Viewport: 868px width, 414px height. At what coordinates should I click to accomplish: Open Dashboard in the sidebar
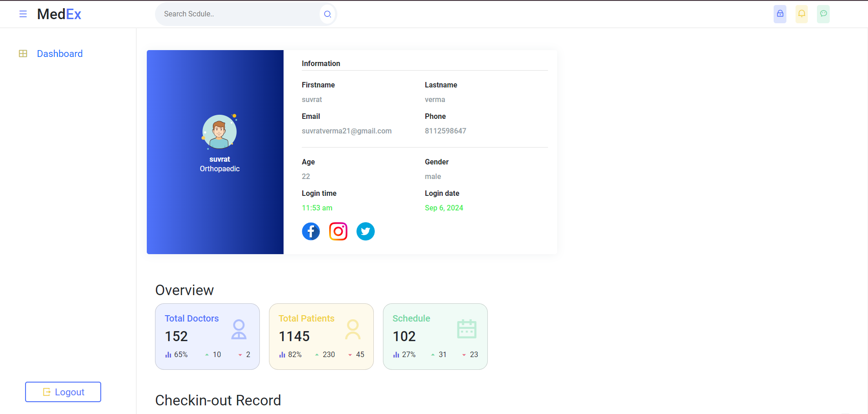pos(60,54)
